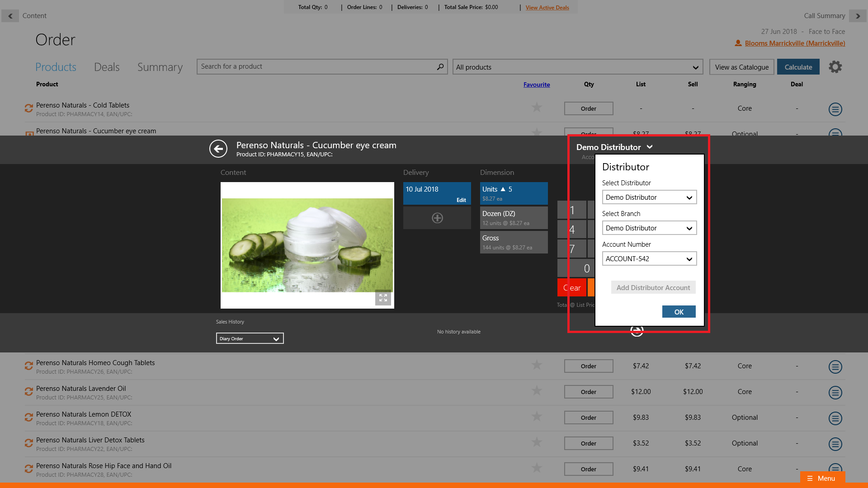Image resolution: width=868 pixels, height=488 pixels.
Task: Switch to the Deals tab
Action: [107, 67]
